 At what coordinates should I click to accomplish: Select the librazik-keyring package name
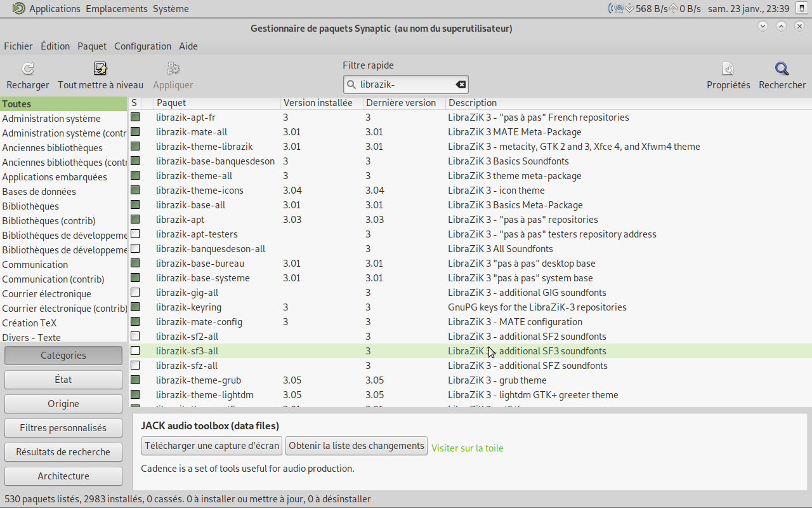pyautogui.click(x=188, y=307)
